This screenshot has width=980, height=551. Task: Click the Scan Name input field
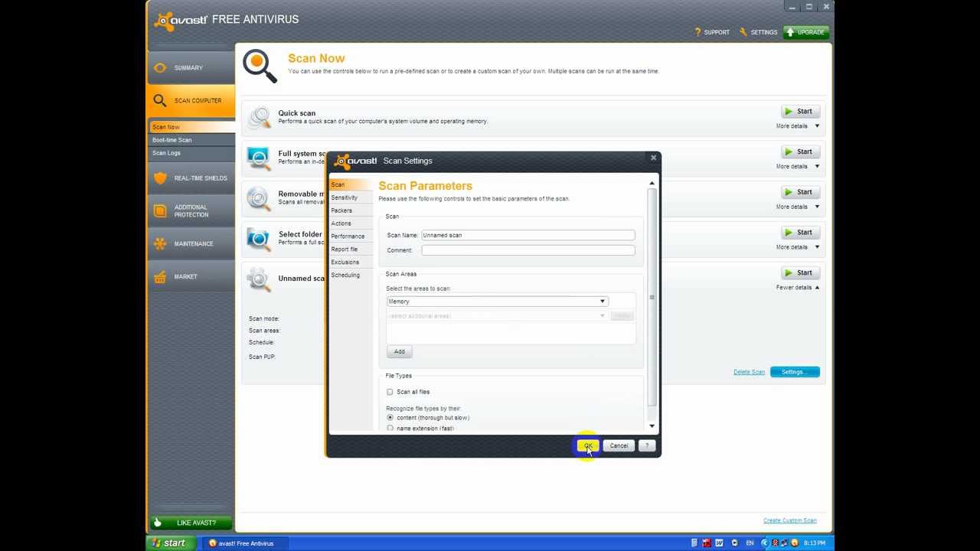pos(528,235)
